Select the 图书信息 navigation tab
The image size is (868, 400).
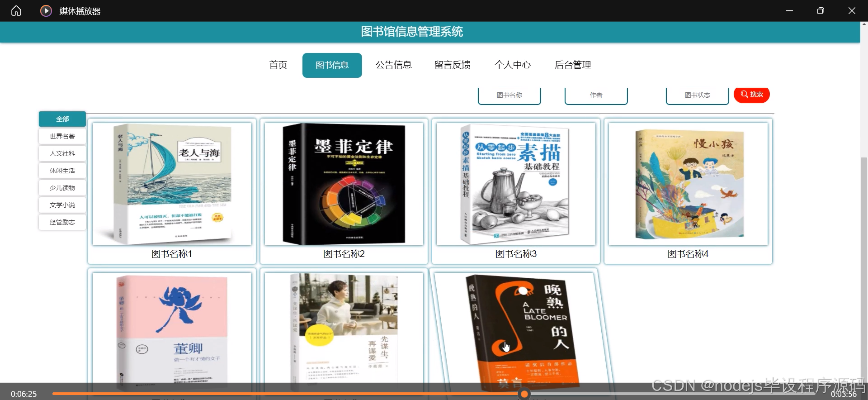tap(332, 65)
